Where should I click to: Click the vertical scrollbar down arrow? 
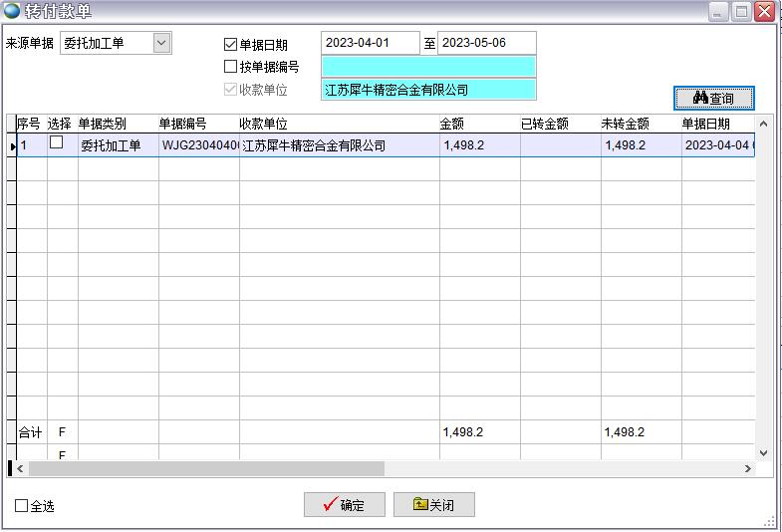(764, 452)
